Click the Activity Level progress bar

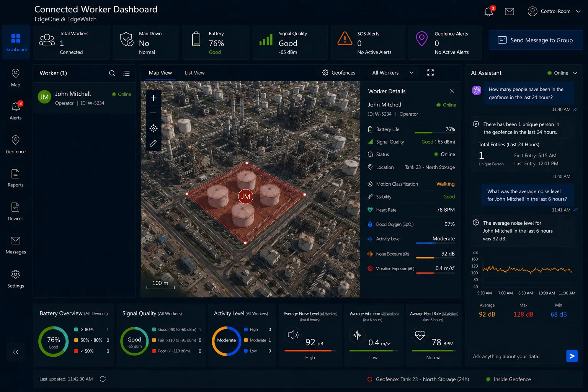pos(435,243)
